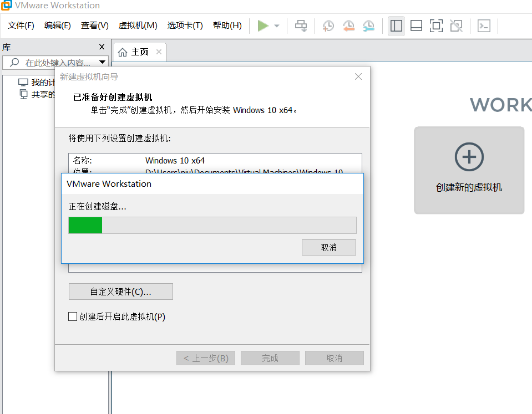
Task: Open the 帮助(H) menu
Action: pos(227,25)
